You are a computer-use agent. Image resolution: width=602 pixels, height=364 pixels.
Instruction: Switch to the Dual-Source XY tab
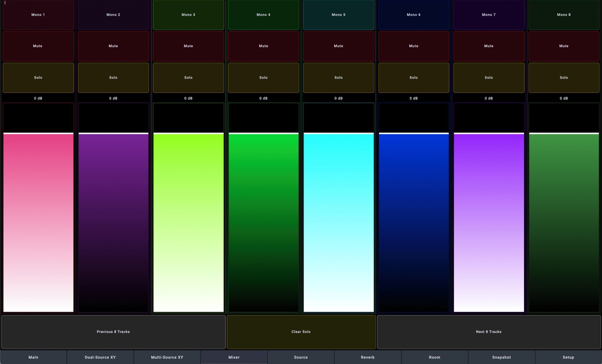point(100,357)
